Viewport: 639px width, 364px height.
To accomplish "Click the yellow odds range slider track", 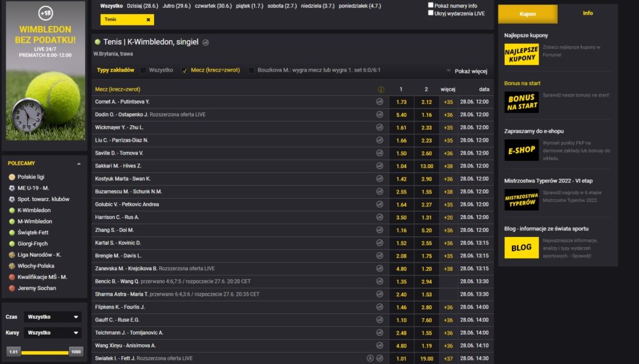I will click(x=45, y=353).
